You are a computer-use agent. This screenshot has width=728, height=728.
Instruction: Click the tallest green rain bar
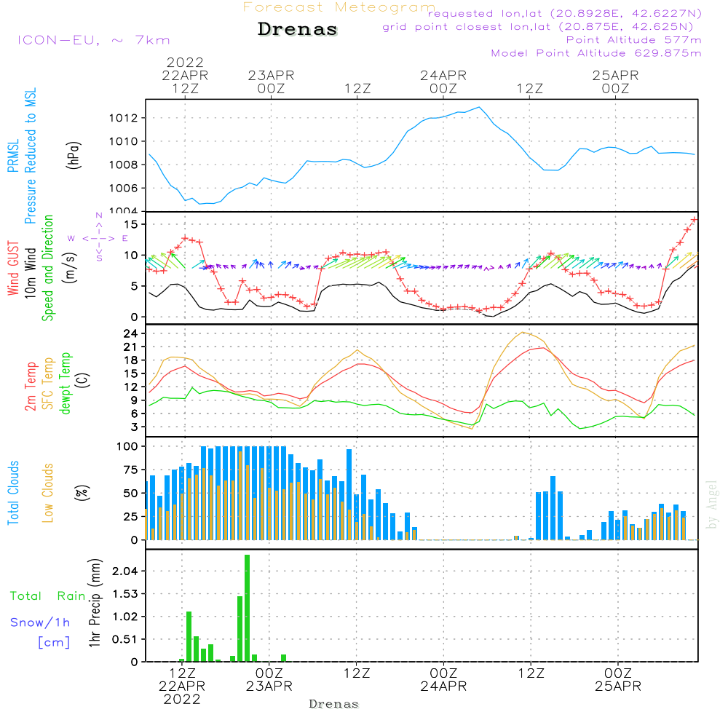point(247,608)
